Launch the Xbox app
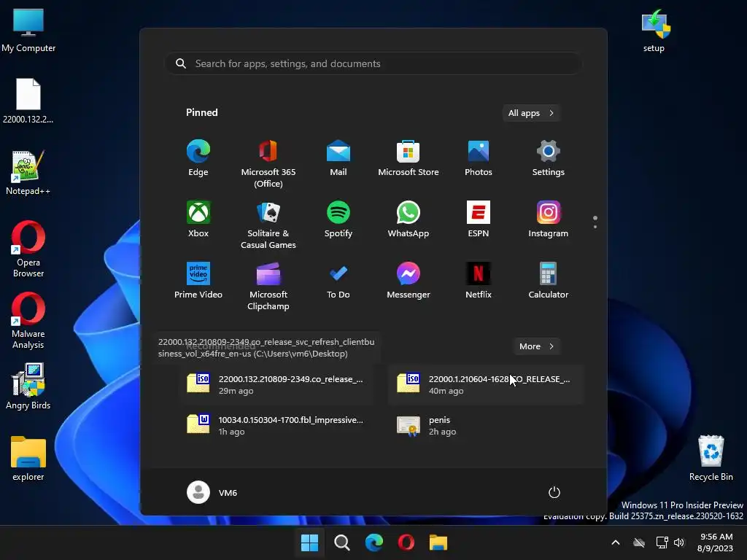This screenshot has width=747, height=560. tap(198, 219)
